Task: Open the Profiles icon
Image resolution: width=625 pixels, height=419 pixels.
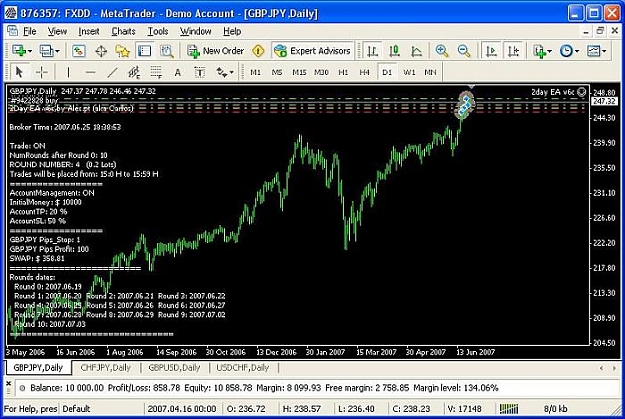Action: tap(46, 51)
